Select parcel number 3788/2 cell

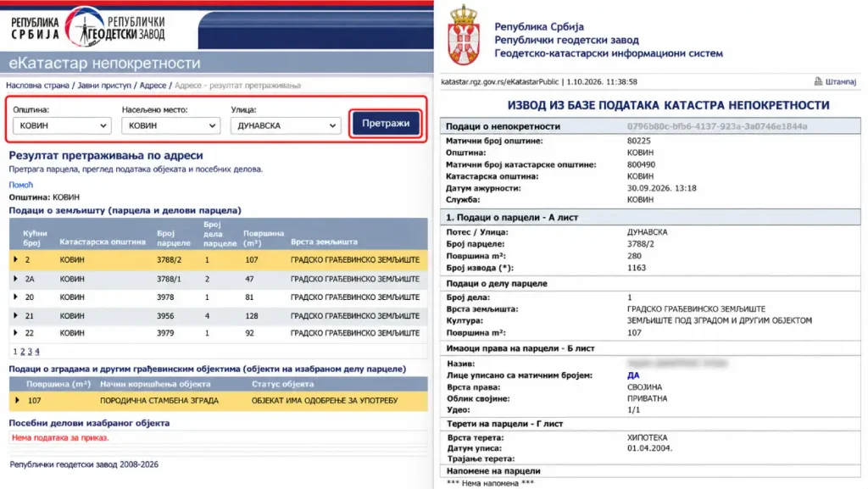tap(169, 259)
